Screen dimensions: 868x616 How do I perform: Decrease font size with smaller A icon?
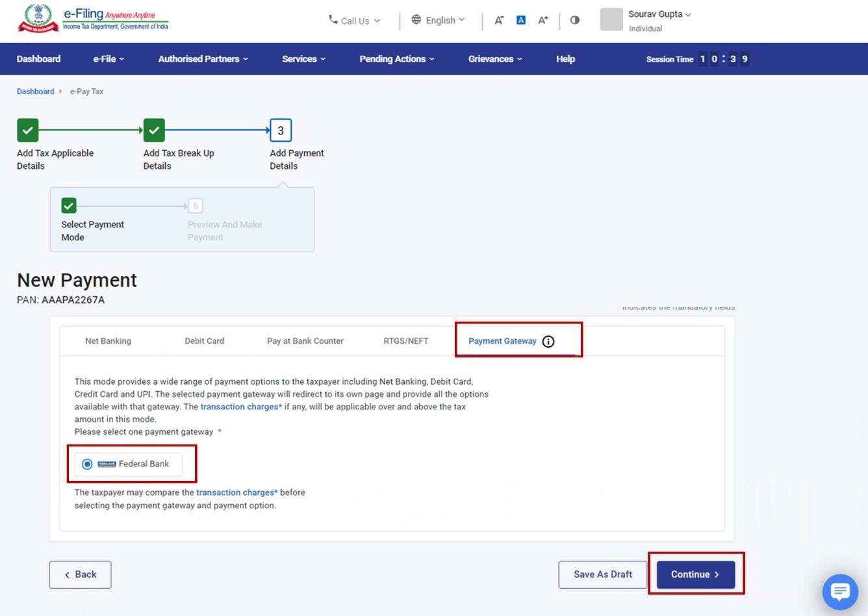pyautogui.click(x=499, y=20)
